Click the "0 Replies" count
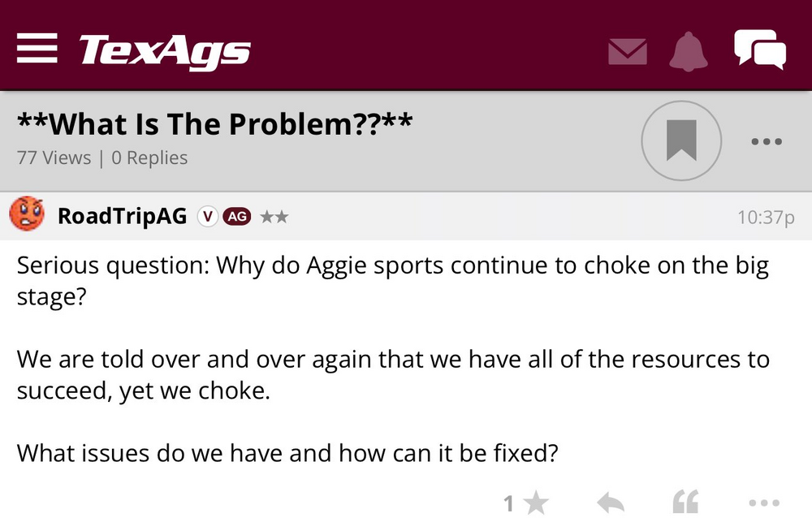Image resolution: width=812 pixels, height=531 pixels. pyautogui.click(x=149, y=158)
